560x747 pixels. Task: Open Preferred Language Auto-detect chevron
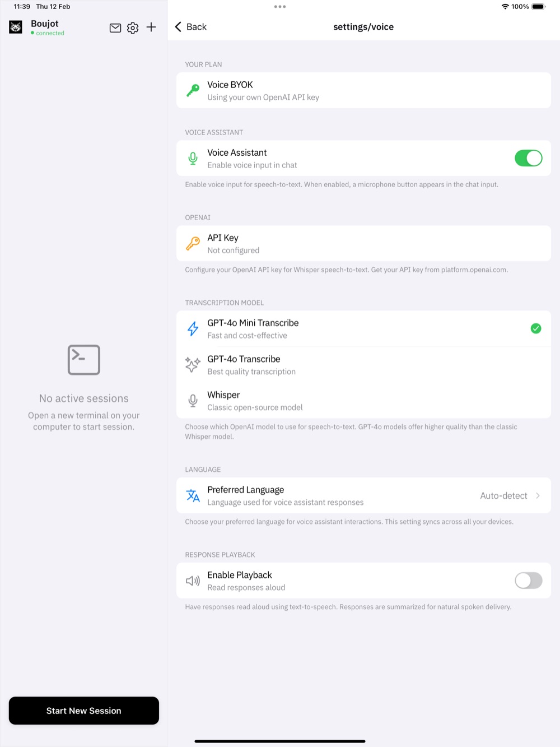pos(538,495)
